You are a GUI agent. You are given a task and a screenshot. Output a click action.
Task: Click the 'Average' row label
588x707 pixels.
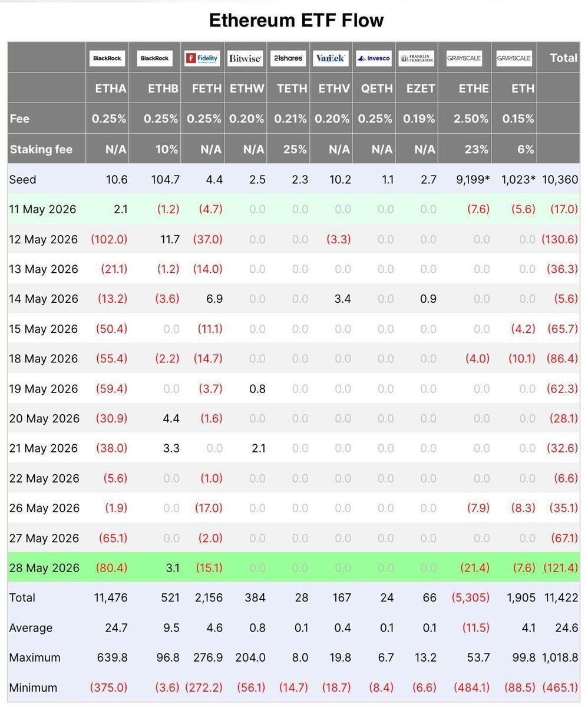(31, 628)
